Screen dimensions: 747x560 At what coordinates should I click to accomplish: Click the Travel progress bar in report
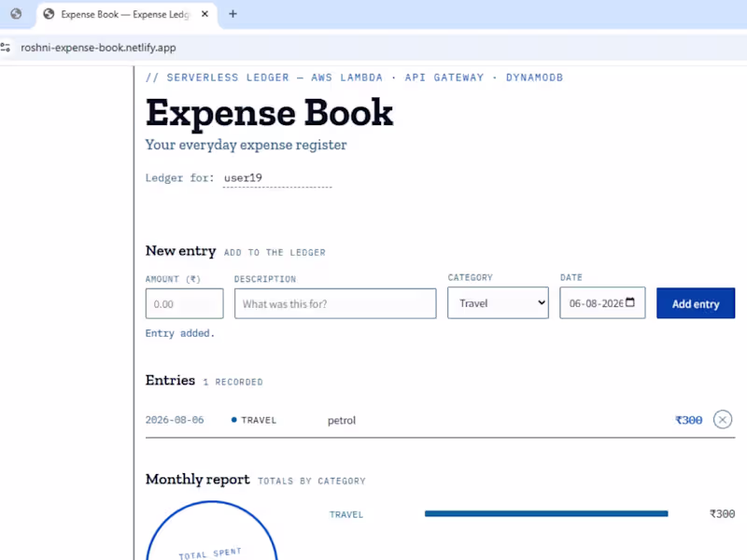click(x=546, y=513)
